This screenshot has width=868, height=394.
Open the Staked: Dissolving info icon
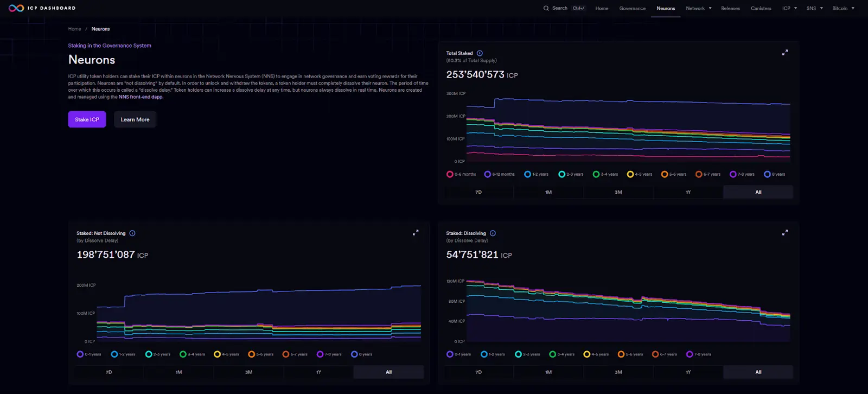493,233
